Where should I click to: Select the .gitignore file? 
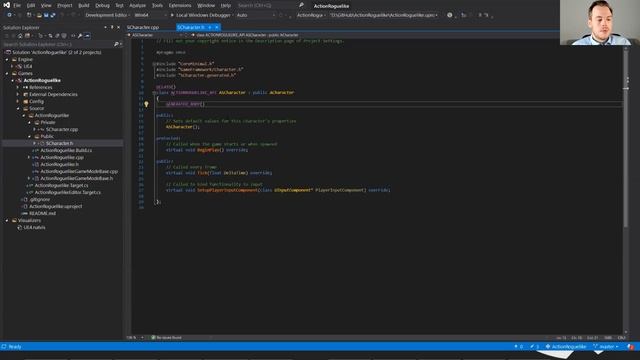(x=40, y=200)
